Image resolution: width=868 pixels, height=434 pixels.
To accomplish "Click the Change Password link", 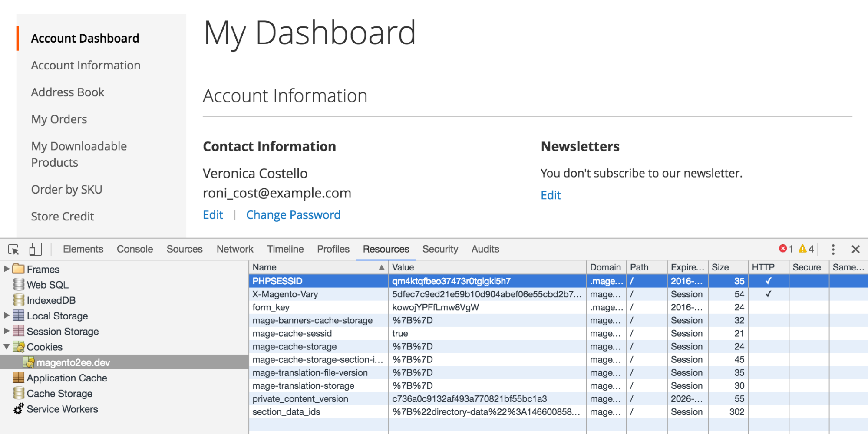I will (x=293, y=215).
